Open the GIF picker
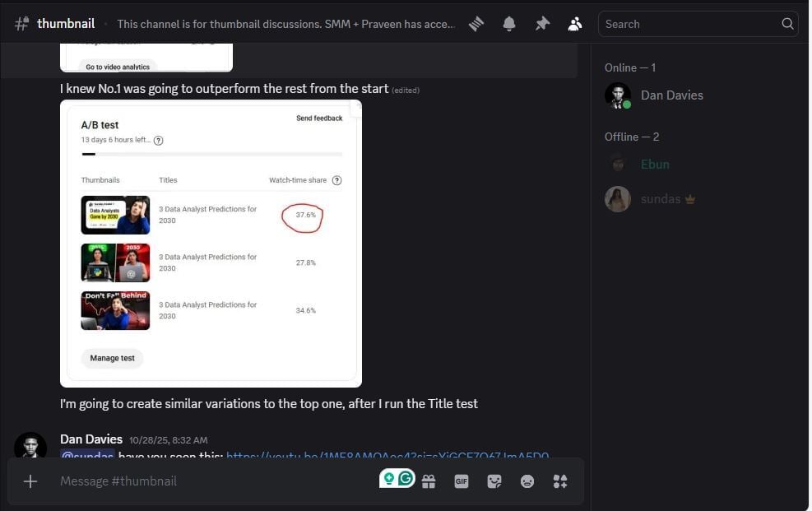Image resolution: width=812 pixels, height=511 pixels. coord(462,481)
